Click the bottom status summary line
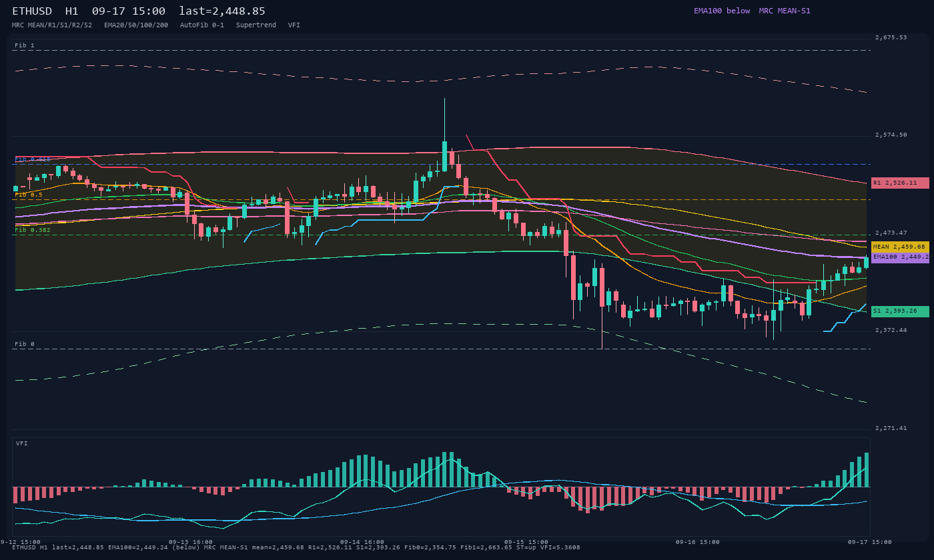 (x=296, y=547)
